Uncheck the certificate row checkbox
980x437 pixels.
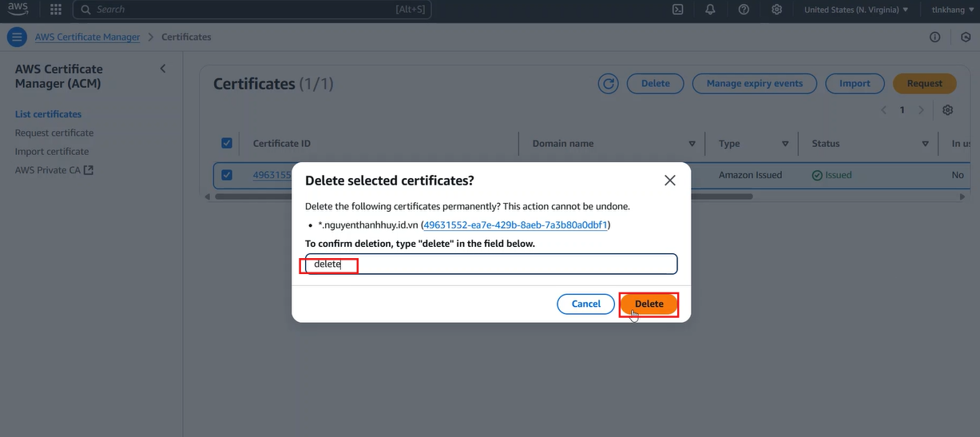tap(227, 175)
